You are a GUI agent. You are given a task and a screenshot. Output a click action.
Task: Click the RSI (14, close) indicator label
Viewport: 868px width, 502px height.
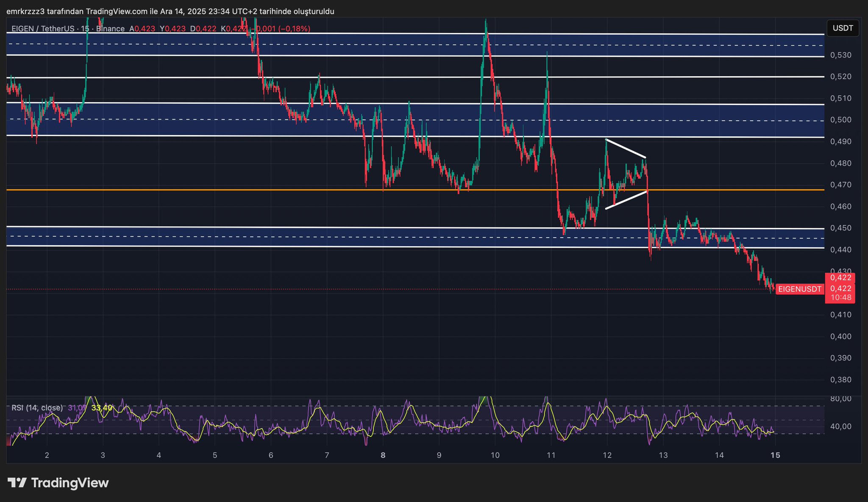[37, 408]
